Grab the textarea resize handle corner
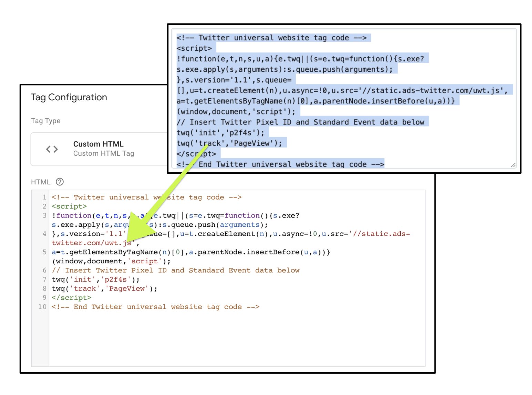The image size is (532, 395). pos(513,165)
